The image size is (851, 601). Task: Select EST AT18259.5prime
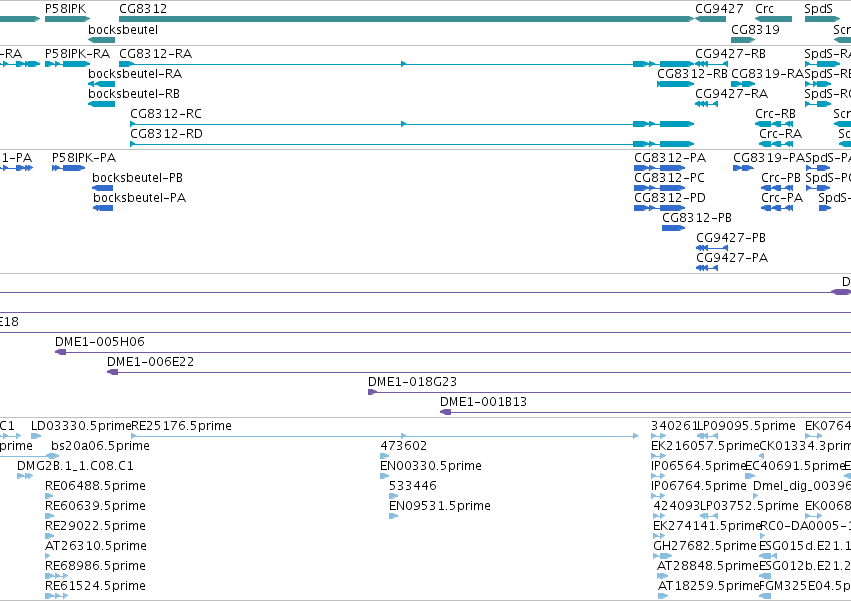click(663, 596)
